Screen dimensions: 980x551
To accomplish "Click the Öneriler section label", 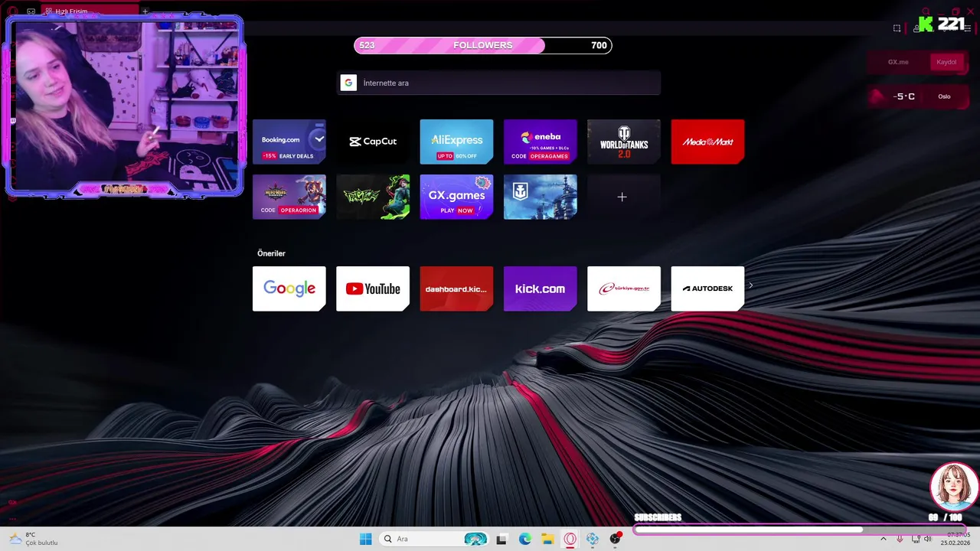I will (271, 253).
